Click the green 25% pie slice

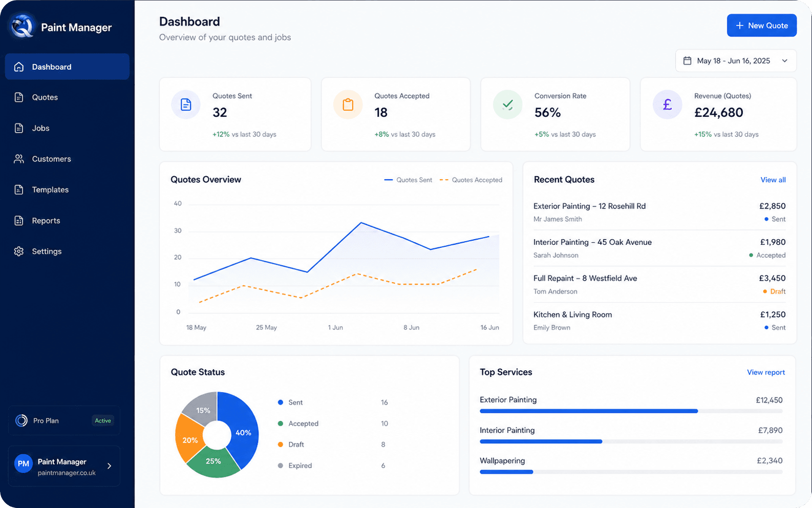(213, 461)
